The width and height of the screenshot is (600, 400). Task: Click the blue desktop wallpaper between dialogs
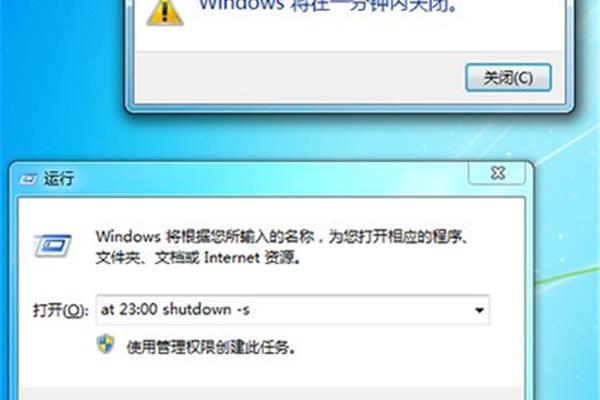[x=268, y=136]
